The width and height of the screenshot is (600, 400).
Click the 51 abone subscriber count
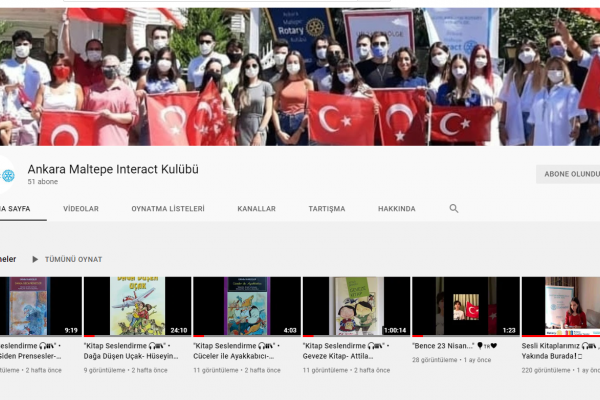pyautogui.click(x=42, y=182)
